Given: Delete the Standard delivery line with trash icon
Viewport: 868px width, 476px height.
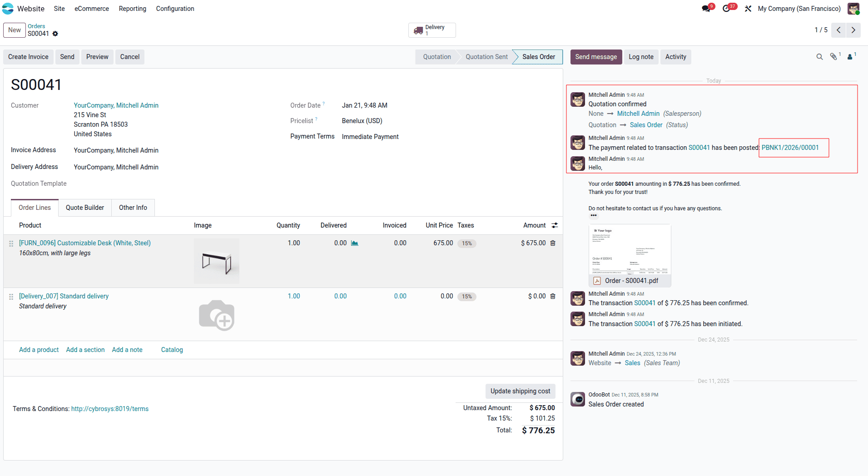Looking at the screenshot, I should tap(553, 296).
